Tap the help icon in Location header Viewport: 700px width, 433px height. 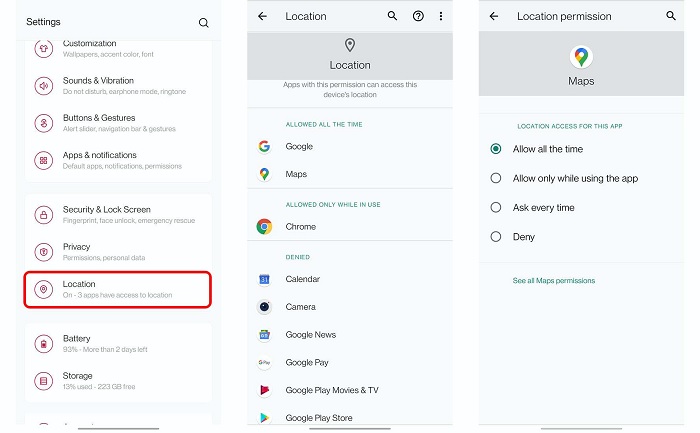(417, 16)
